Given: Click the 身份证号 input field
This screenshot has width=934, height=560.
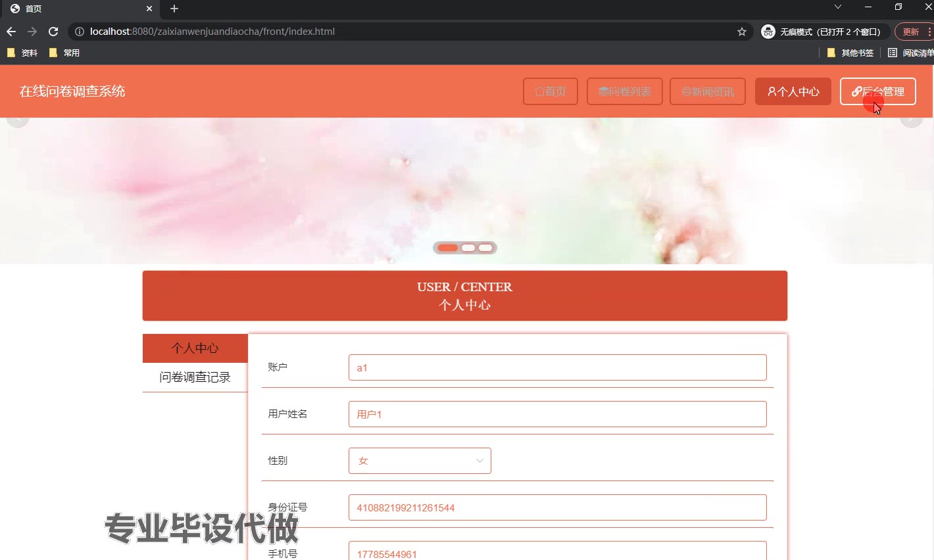Looking at the screenshot, I should click(558, 507).
